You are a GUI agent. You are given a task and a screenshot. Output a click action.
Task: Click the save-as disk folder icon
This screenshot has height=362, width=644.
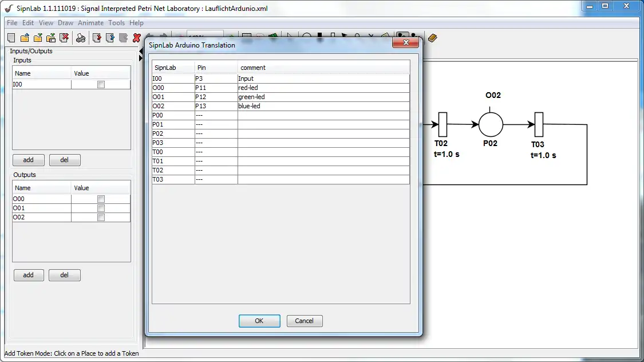click(x=51, y=38)
